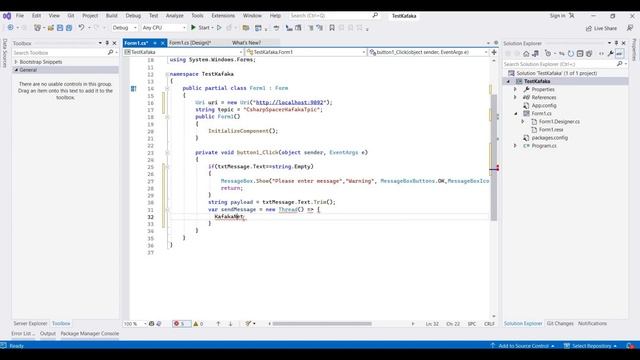Click the Navigate Backward icon
The image size is (640, 360).
[10, 28]
